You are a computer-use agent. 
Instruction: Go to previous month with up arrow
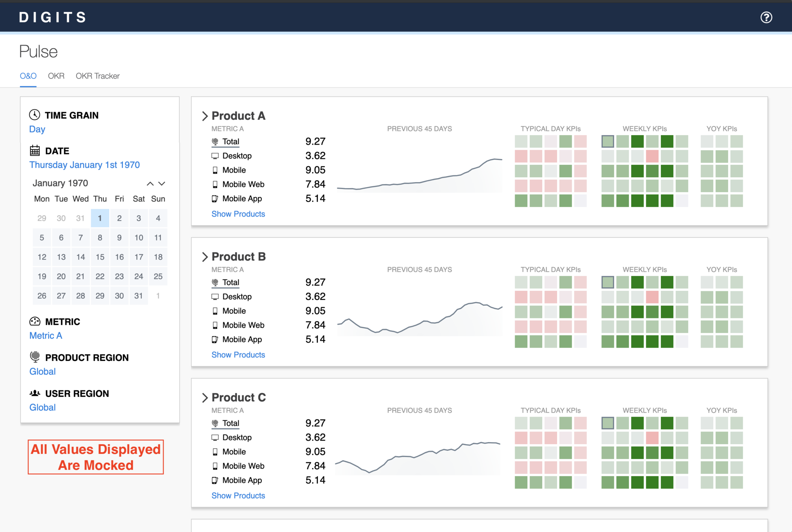pos(150,184)
